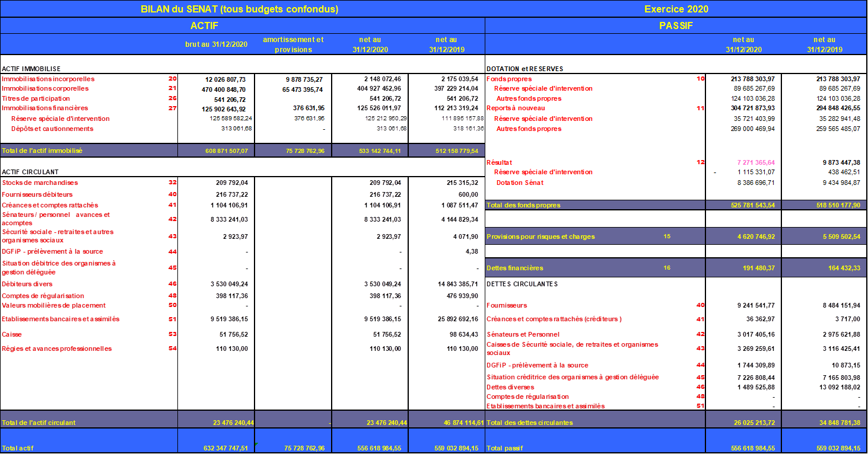Select the "amortissement et provisions" column header
Screen dimensions: 868x454
pyautogui.click(x=293, y=44)
